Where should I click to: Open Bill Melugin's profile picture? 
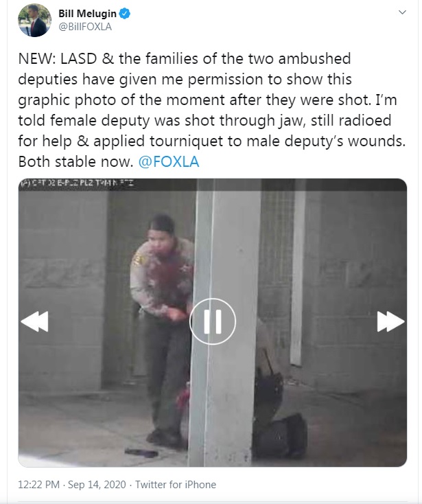(35, 20)
